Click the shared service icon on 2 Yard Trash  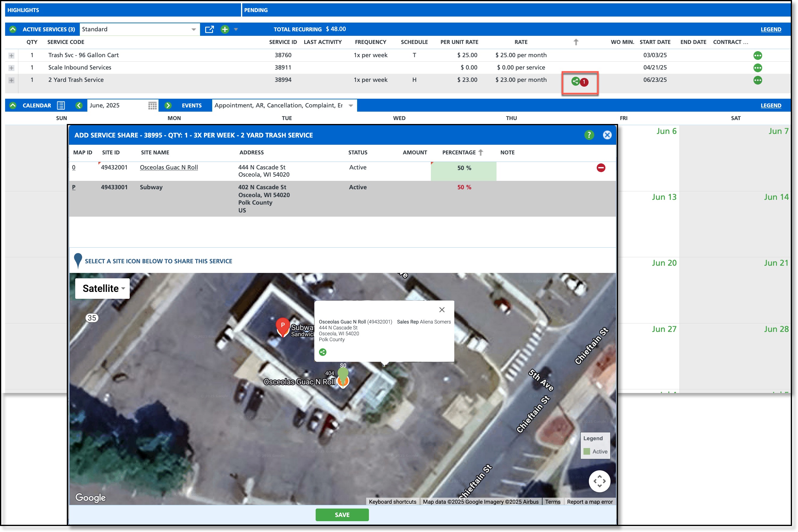(575, 82)
